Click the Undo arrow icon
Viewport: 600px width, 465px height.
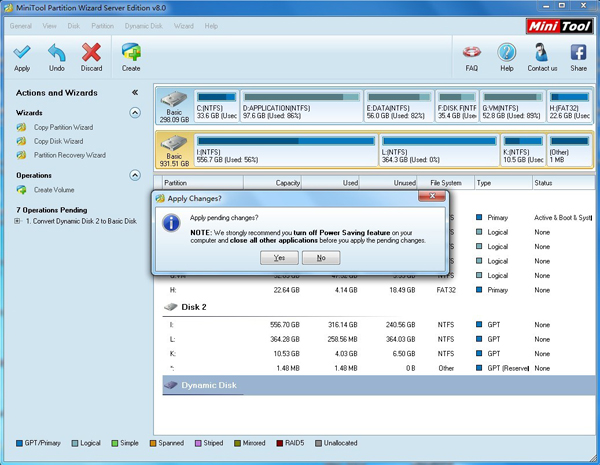click(57, 52)
